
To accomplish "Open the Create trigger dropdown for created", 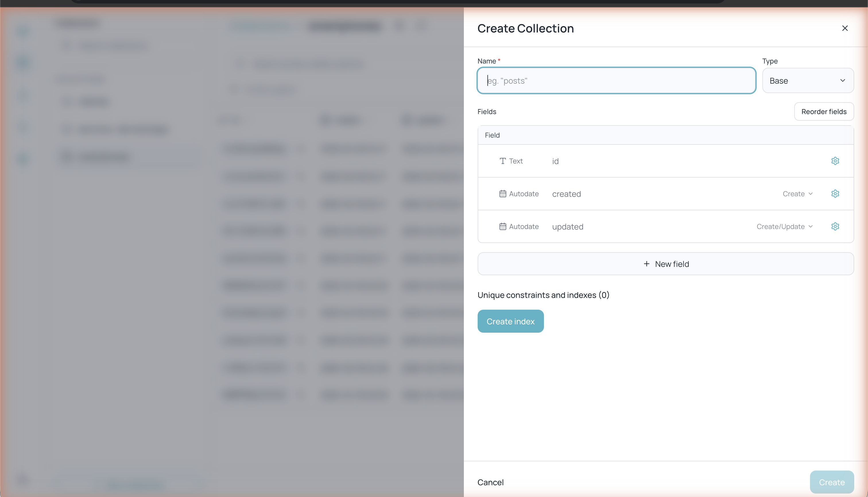I will click(798, 194).
